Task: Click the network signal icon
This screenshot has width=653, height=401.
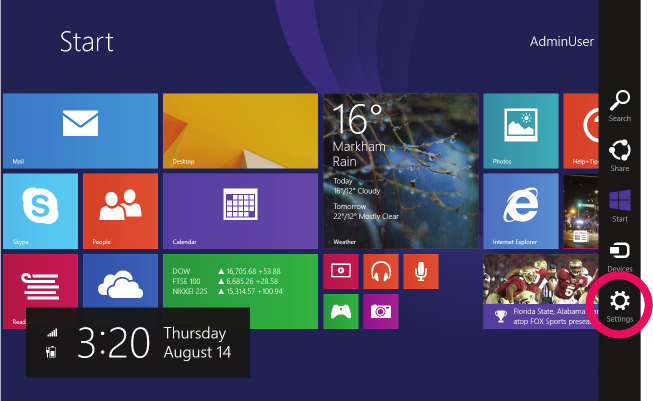Action: tap(52, 333)
